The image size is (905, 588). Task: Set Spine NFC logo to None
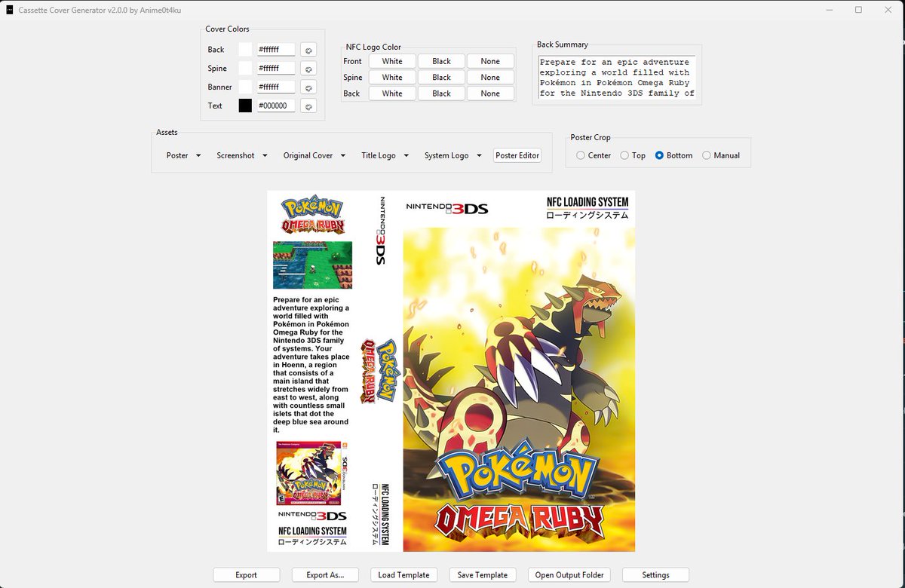point(490,77)
